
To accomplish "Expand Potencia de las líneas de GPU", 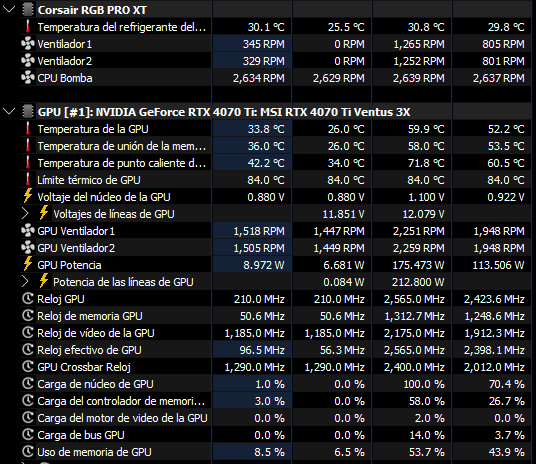I will tap(25, 281).
